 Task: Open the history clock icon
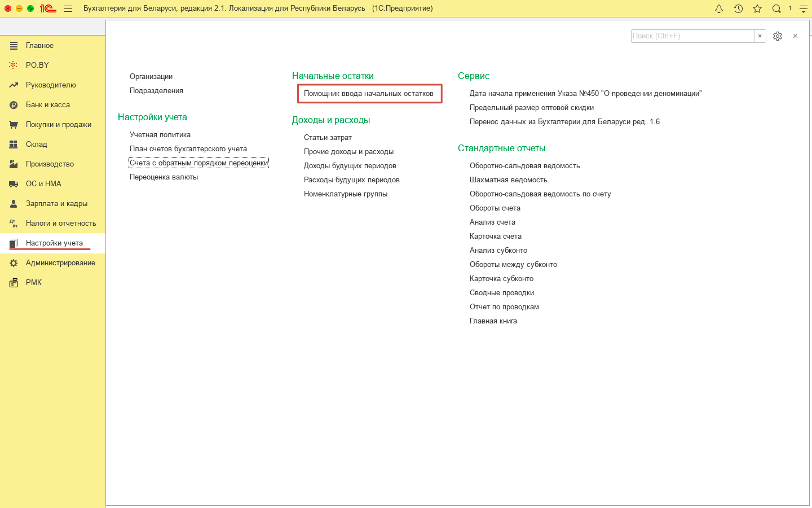[x=738, y=8]
